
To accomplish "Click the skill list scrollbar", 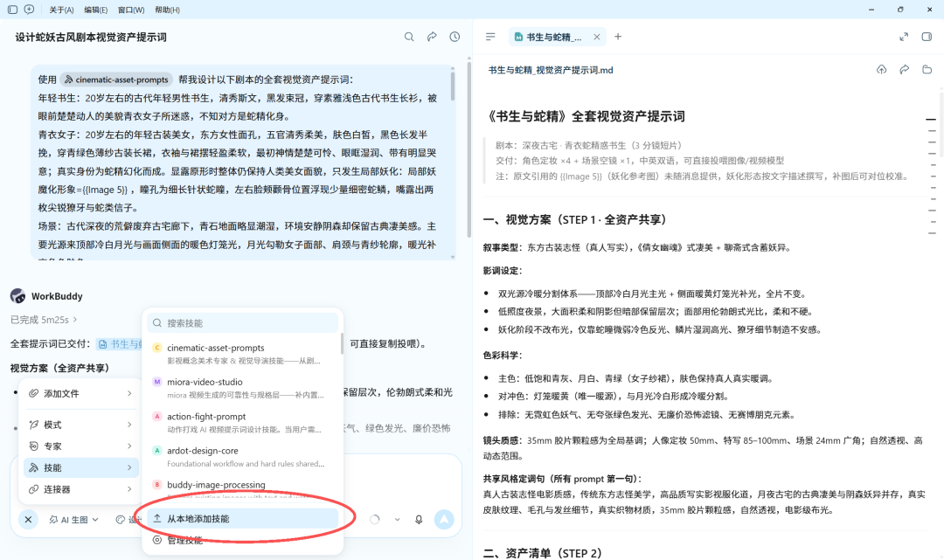I will [342, 344].
